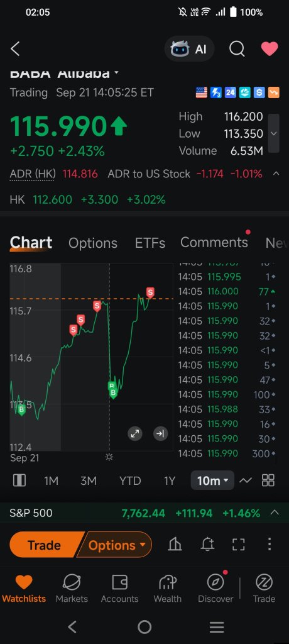The image size is (289, 644).
Task: Tap the 24-hour trading badge
Action: click(231, 92)
